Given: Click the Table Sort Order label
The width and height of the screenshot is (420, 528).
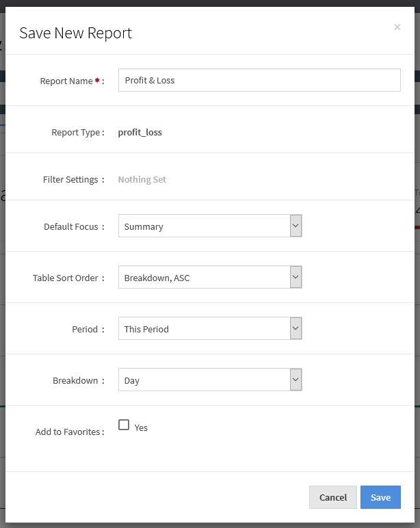Looking at the screenshot, I should [x=66, y=278].
